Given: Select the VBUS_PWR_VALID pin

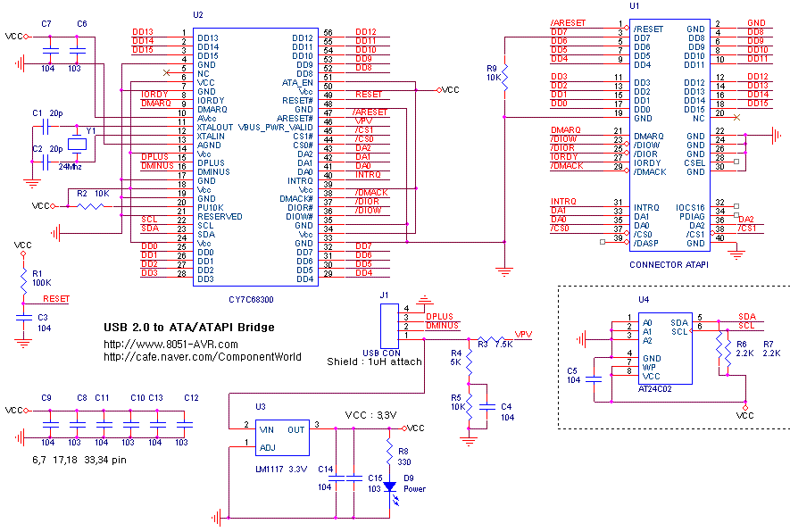Looking at the screenshot, I should pyautogui.click(x=275, y=127).
